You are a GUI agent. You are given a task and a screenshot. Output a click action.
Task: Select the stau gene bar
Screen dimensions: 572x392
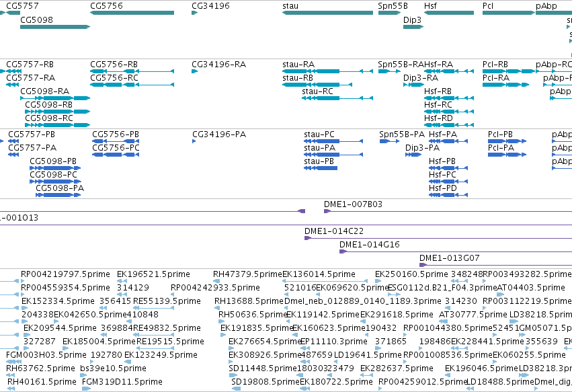point(327,13)
